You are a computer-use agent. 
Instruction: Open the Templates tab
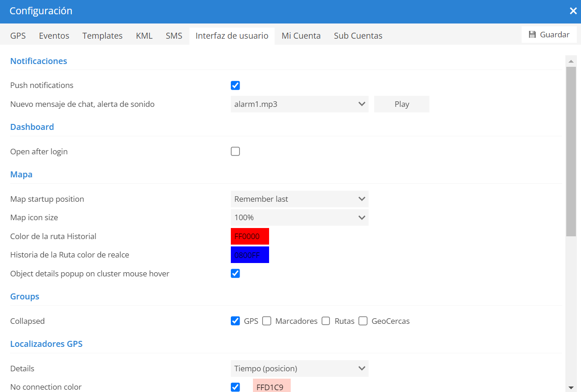pyautogui.click(x=102, y=35)
